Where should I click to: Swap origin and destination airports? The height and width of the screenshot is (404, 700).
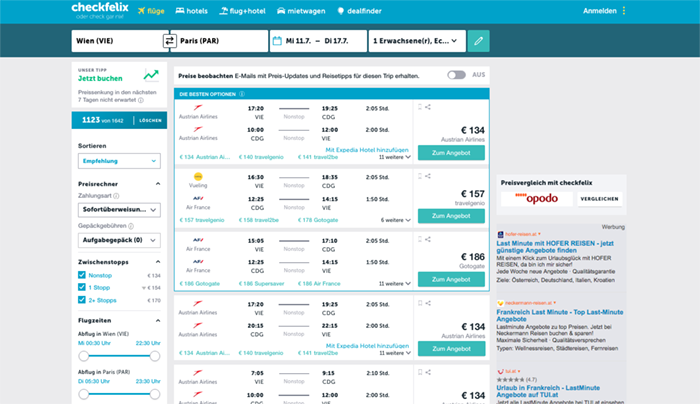[x=170, y=41]
